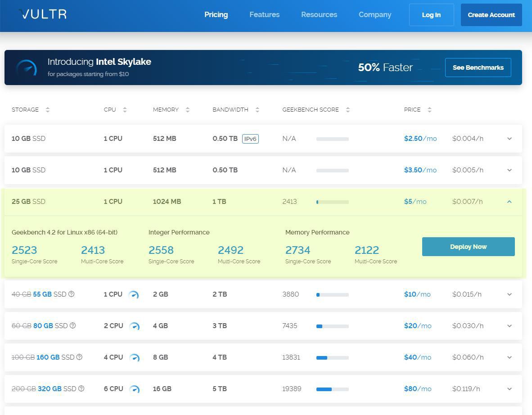Click the $2.50/mo price
Image resolution: width=532 pixels, height=415 pixels.
coord(420,139)
